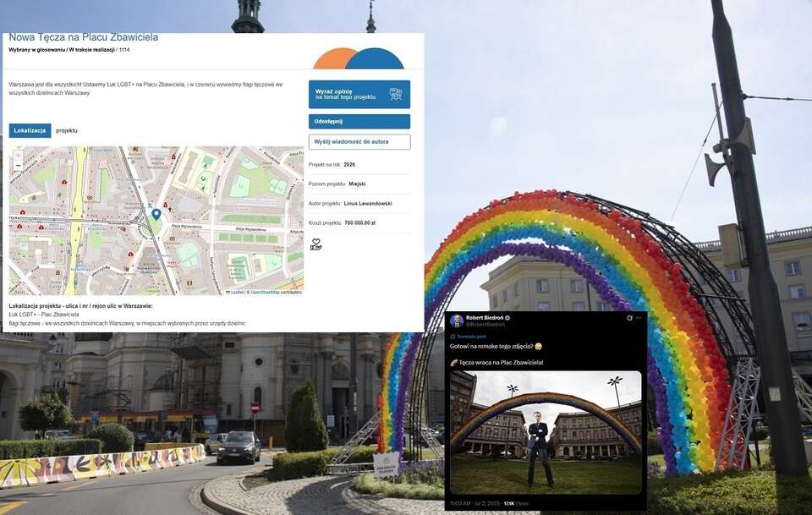Zoom in the map with plus control

[18, 156]
